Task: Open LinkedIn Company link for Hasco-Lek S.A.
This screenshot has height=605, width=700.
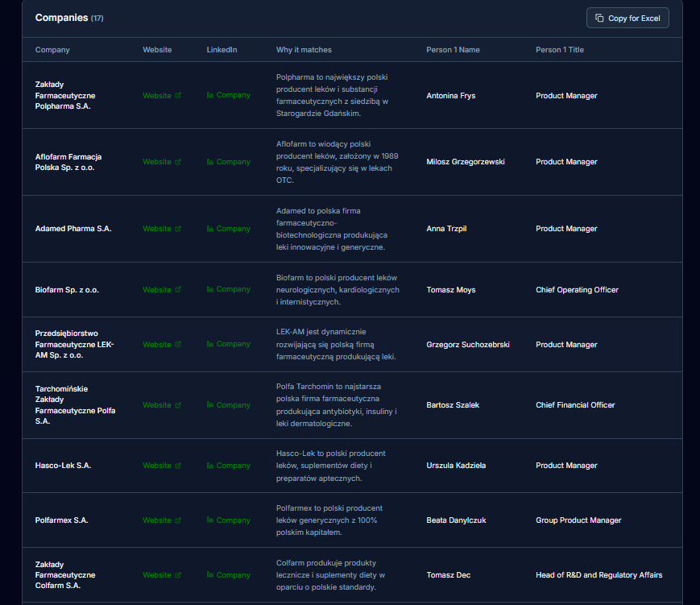Action: point(228,466)
